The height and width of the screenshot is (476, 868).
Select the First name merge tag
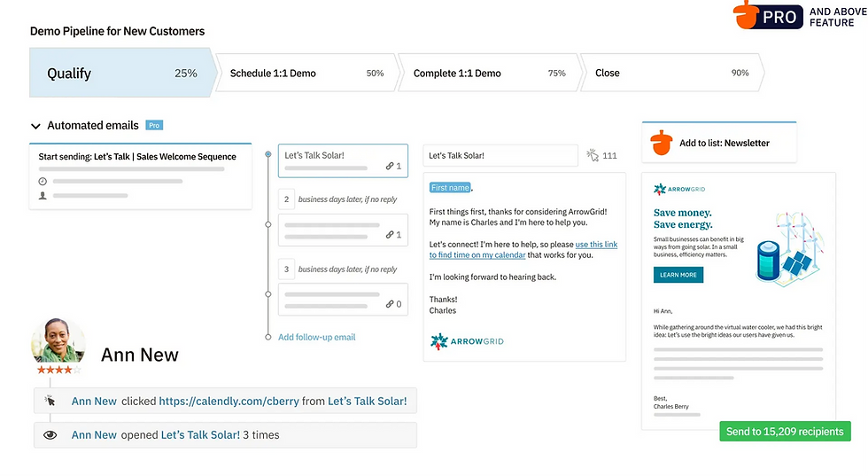(450, 188)
